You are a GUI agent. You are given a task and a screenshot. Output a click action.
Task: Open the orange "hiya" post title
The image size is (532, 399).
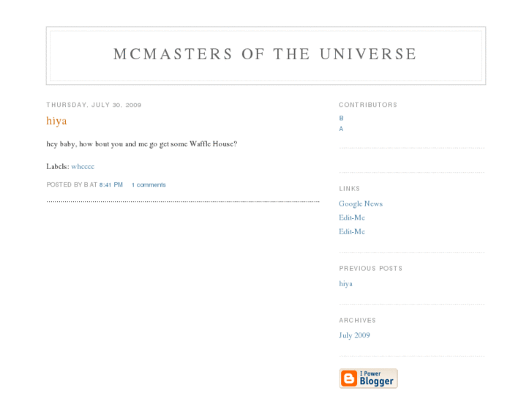(x=56, y=121)
